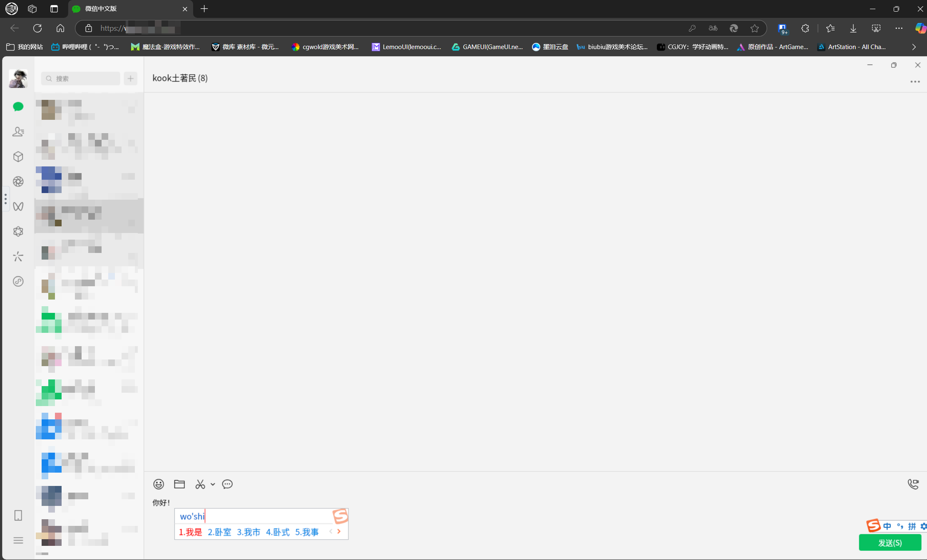
Task: Show next page of IME candidates
Action: [x=338, y=531]
